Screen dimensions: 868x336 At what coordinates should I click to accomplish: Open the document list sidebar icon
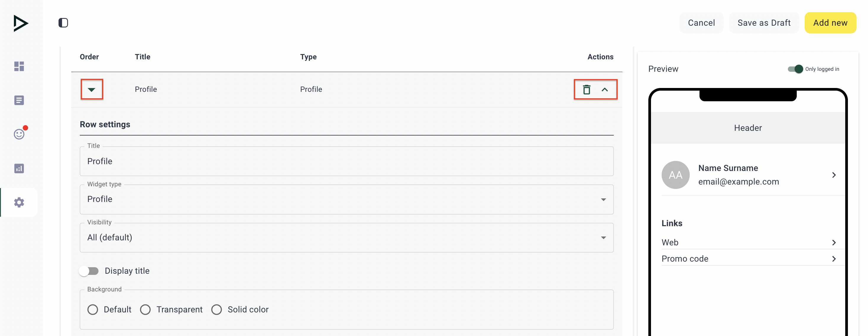(x=19, y=100)
